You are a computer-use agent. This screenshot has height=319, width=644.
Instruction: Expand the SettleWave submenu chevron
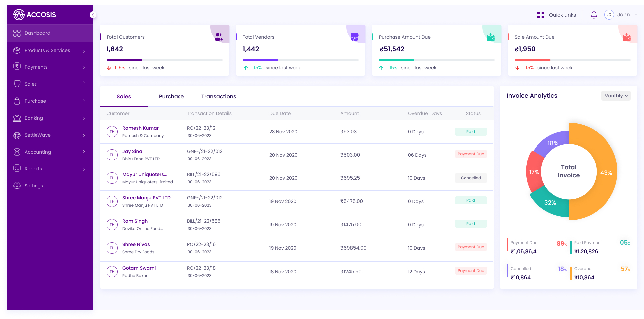point(84,136)
